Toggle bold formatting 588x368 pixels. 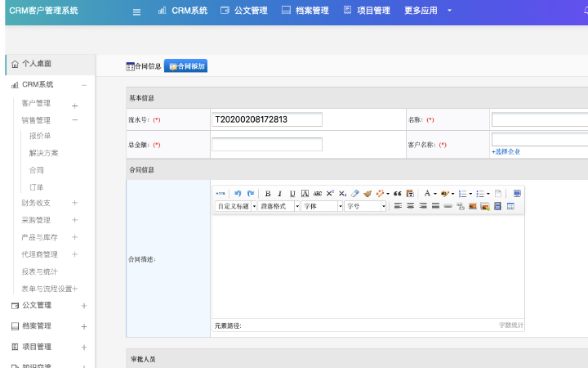268,194
